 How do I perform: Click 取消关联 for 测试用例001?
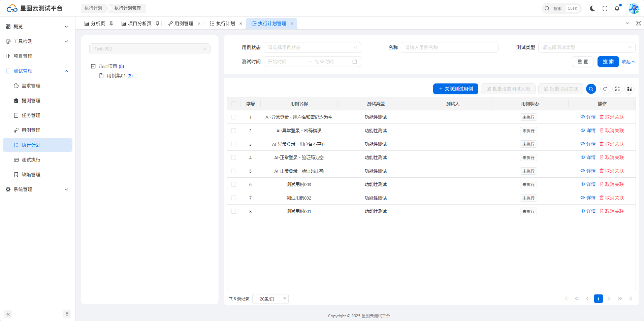pos(612,211)
